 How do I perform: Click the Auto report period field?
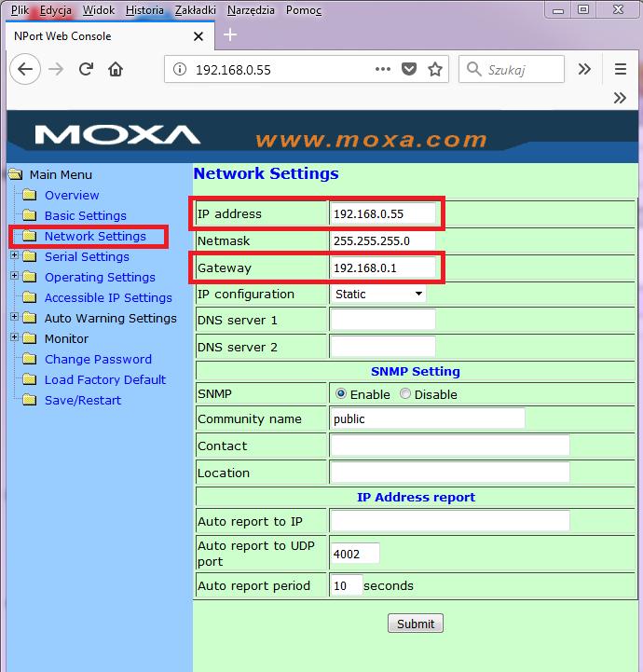[347, 585]
